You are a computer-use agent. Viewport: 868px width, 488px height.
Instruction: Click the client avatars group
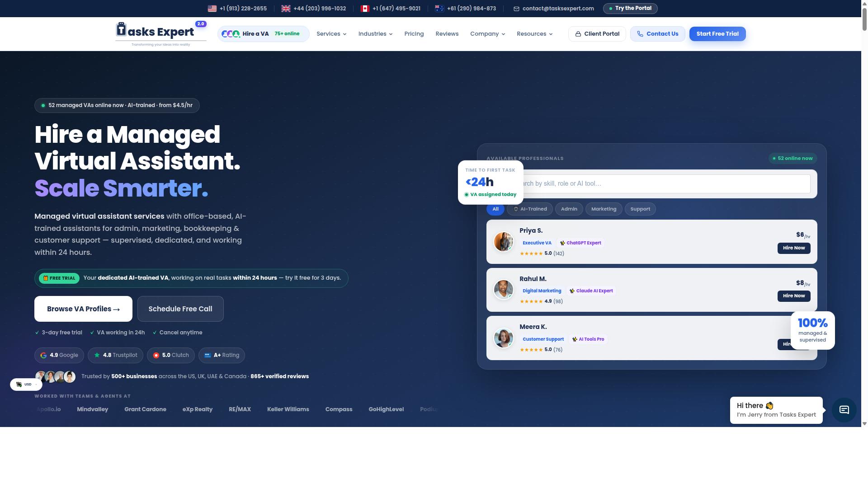56,376
